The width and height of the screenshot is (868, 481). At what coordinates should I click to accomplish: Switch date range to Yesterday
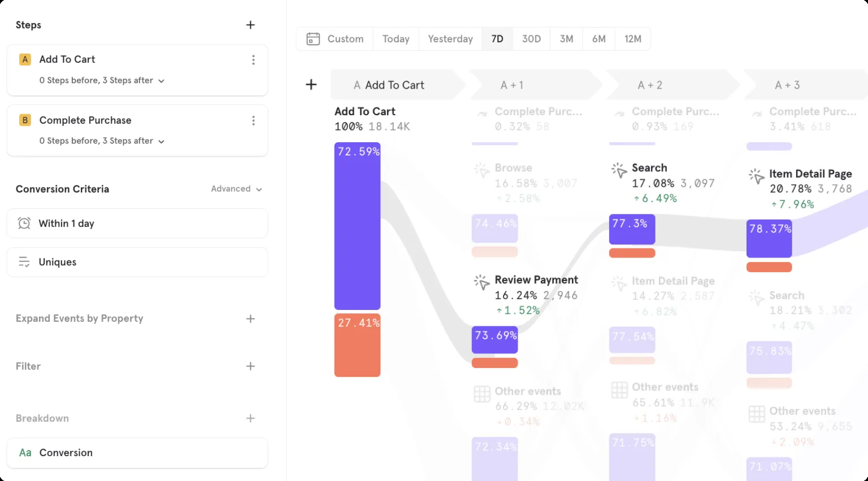(x=450, y=39)
